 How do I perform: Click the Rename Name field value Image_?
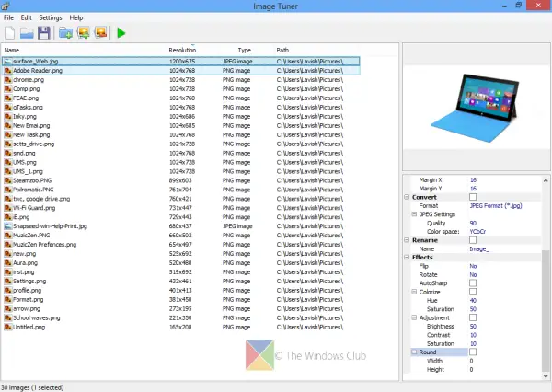click(x=479, y=248)
